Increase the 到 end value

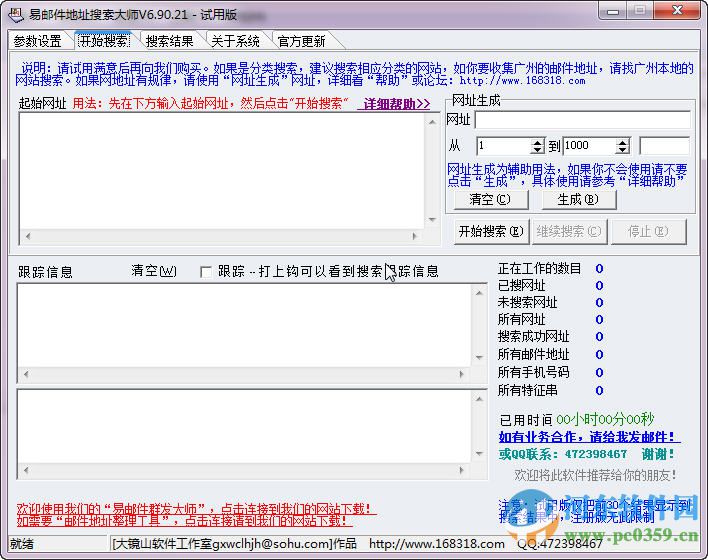pyautogui.click(x=623, y=142)
